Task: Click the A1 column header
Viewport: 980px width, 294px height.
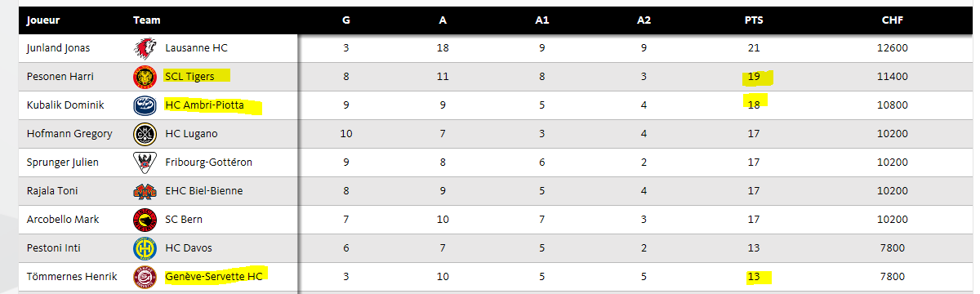Action: click(x=542, y=20)
